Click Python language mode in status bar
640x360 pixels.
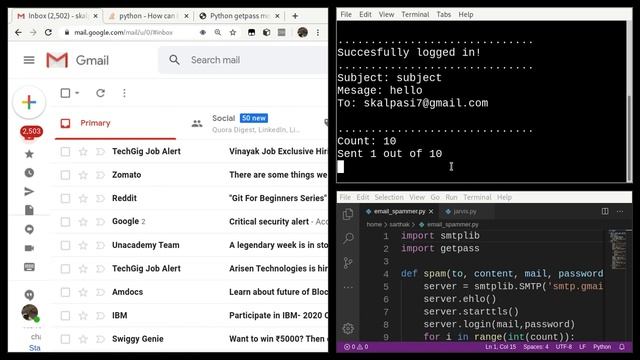pos(602,347)
